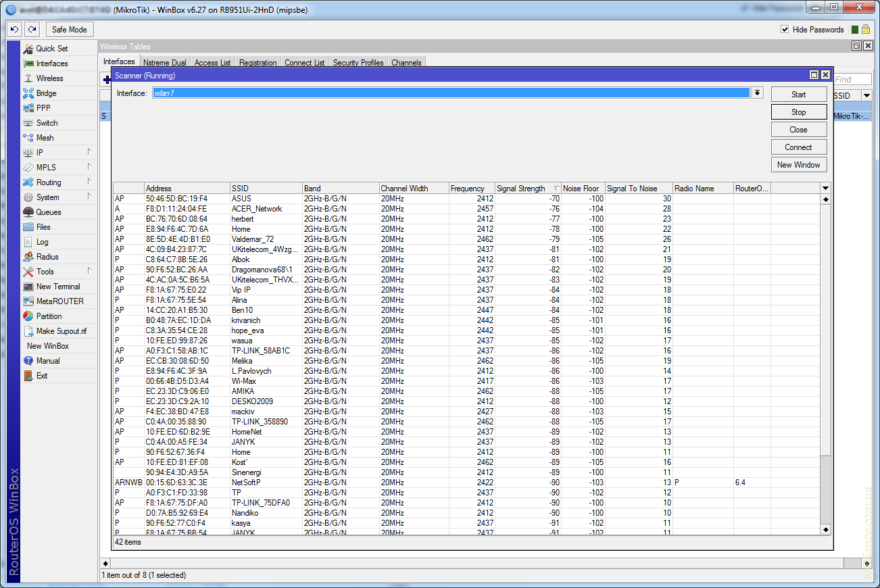Open New Terminal icon

[28, 287]
